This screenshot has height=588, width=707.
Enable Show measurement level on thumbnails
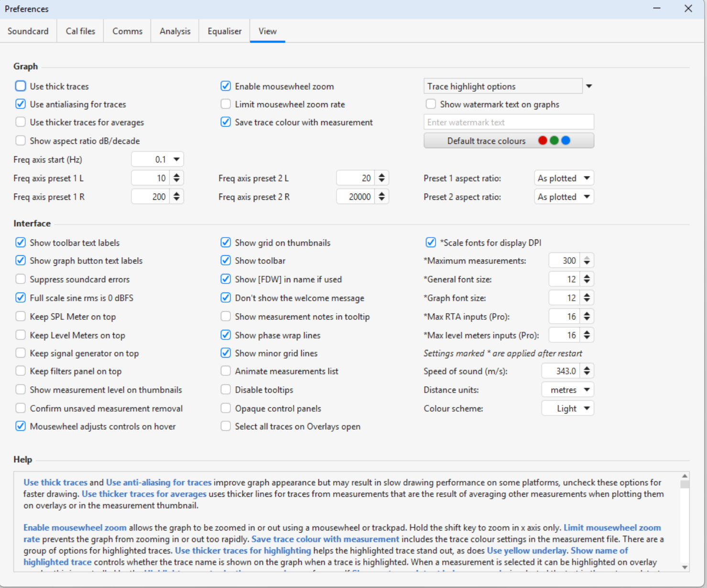[x=21, y=390]
